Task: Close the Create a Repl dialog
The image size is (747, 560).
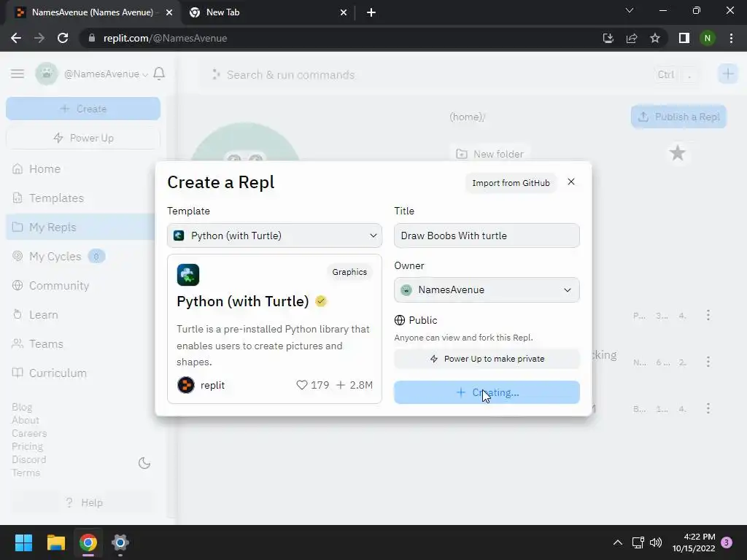Action: click(571, 182)
